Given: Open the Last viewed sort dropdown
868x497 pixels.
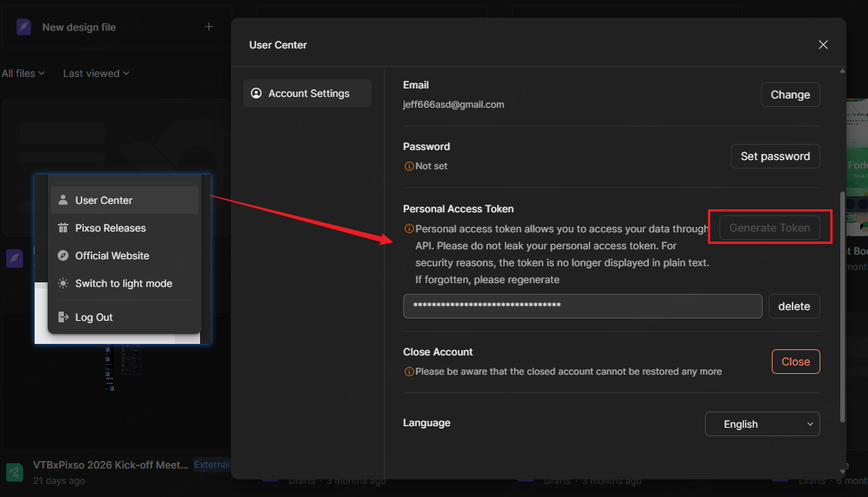Looking at the screenshot, I should pos(91,73).
